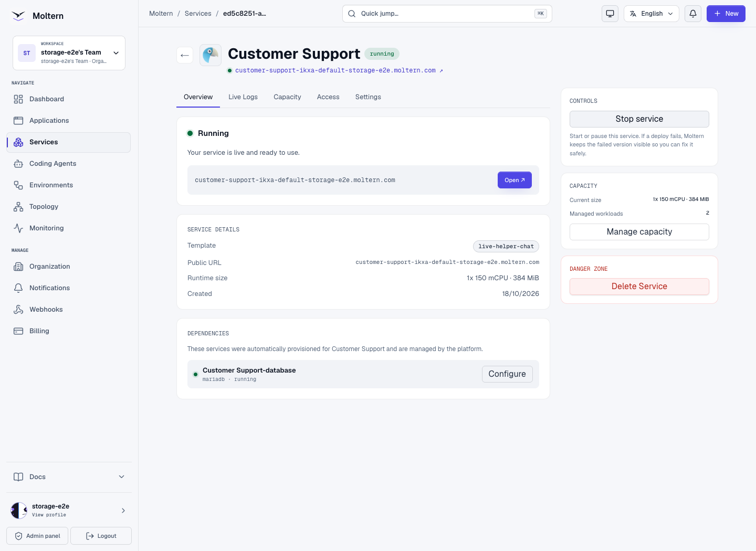This screenshot has height=551, width=756.
Task: Switch to the Capacity tab
Action: coord(287,97)
